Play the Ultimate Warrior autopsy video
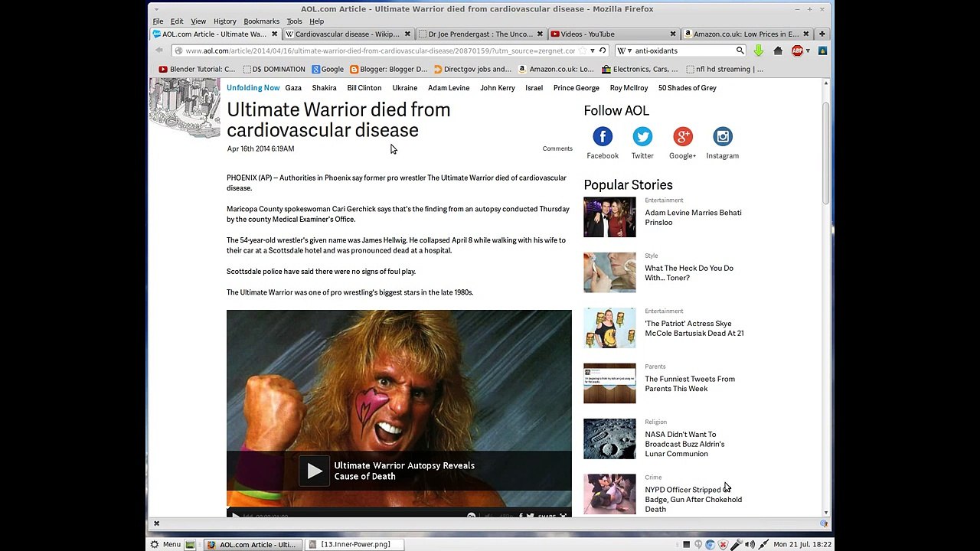The image size is (980, 551). pyautogui.click(x=314, y=471)
